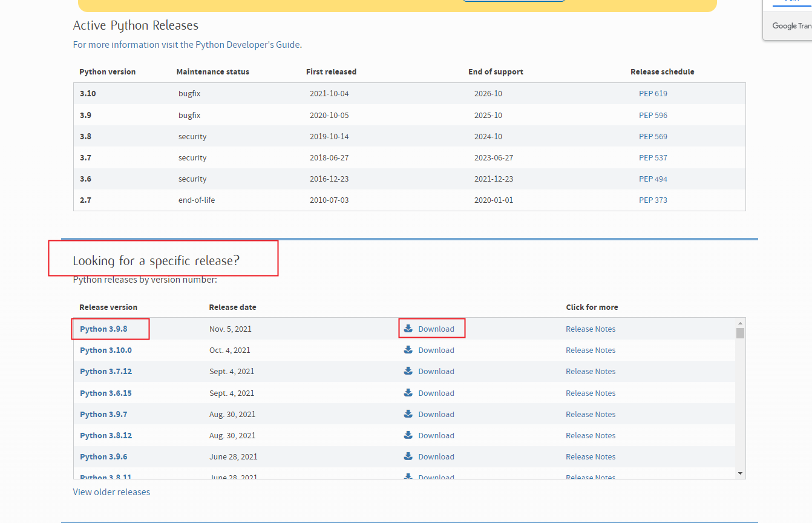Click the release list scrollbar down arrow
The image size is (812, 523).
pyautogui.click(x=740, y=473)
